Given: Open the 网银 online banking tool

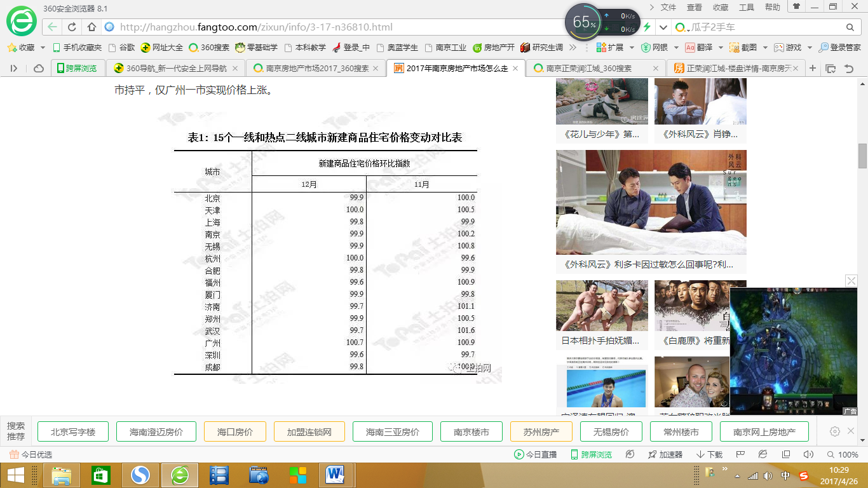Looking at the screenshot, I should click(654, 48).
